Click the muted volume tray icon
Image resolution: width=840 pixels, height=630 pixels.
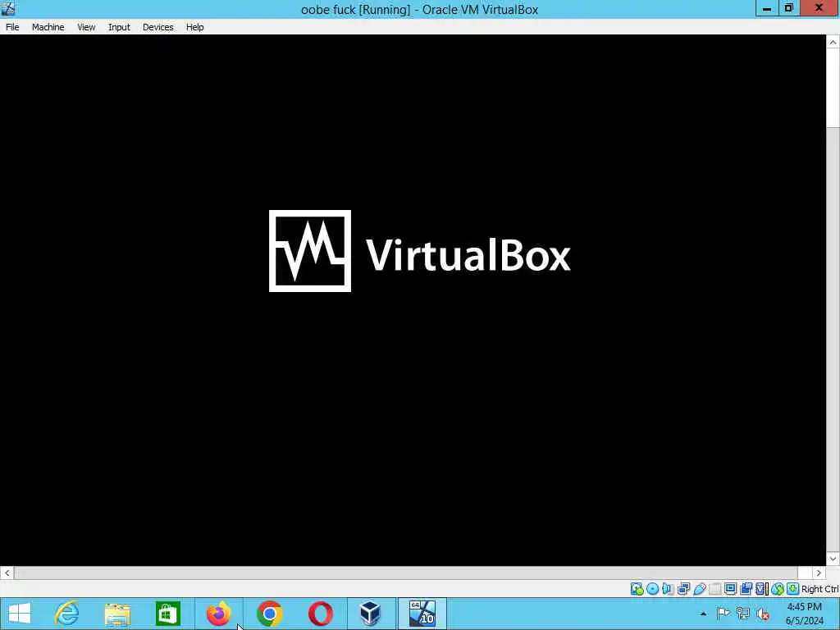pyautogui.click(x=764, y=614)
